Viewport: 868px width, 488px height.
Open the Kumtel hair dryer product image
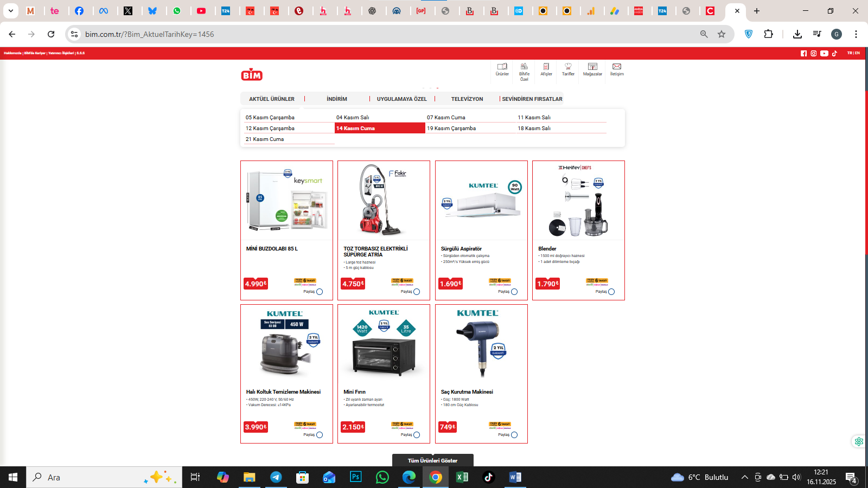(x=481, y=344)
